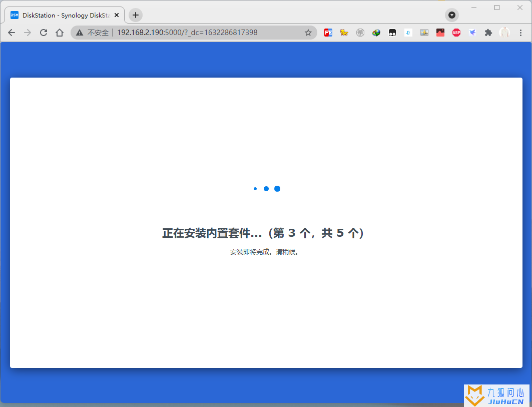Click the 不安全 security label
The image size is (532, 407).
click(98, 33)
